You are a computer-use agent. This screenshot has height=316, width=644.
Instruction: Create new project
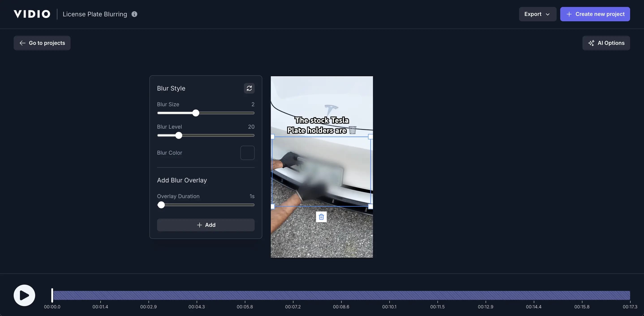595,14
